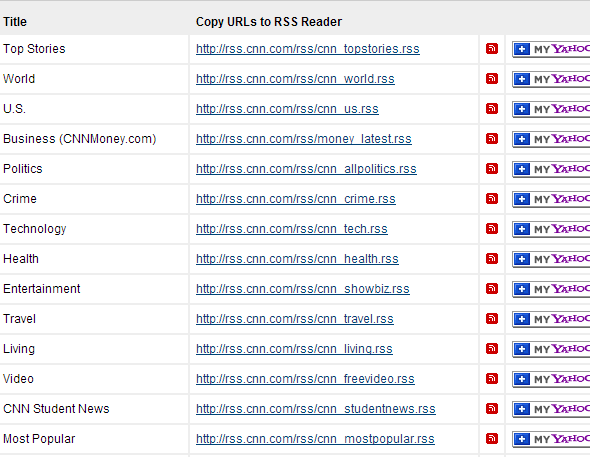This screenshot has height=457, width=590.
Task: Click the cnn_travel.rss link
Action: pos(295,319)
